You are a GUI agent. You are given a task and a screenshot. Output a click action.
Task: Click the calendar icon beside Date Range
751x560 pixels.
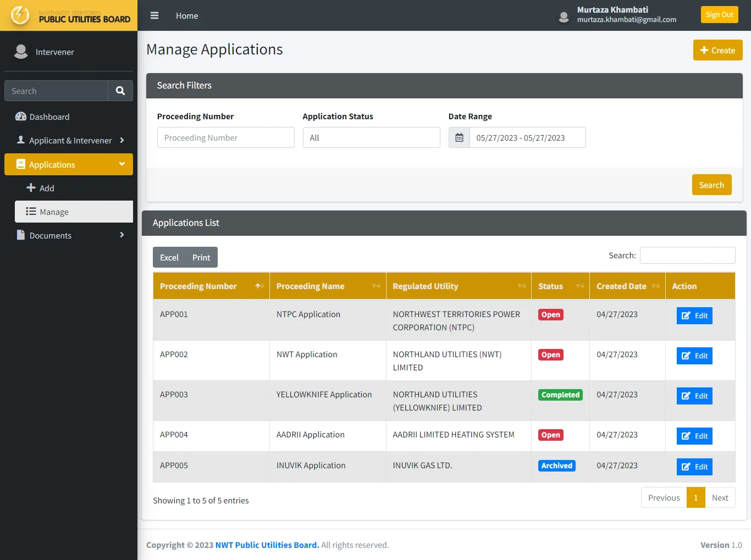click(x=459, y=137)
